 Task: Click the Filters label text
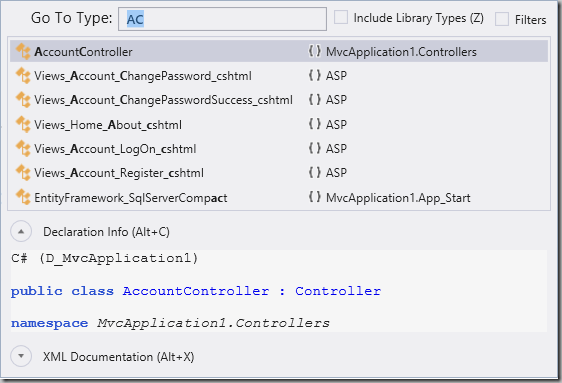point(530,20)
